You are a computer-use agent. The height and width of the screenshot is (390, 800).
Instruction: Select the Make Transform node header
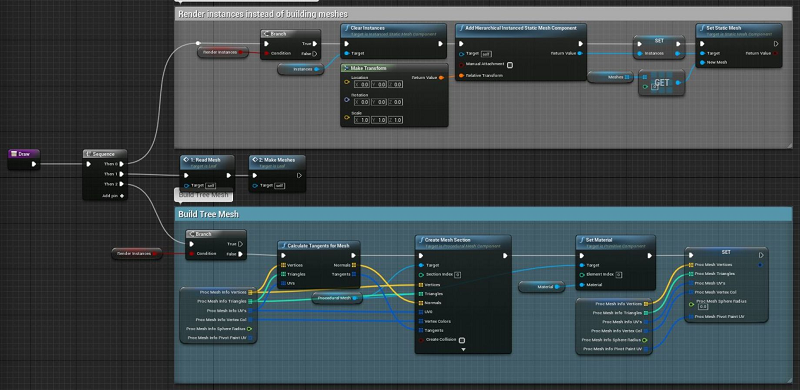(394, 68)
